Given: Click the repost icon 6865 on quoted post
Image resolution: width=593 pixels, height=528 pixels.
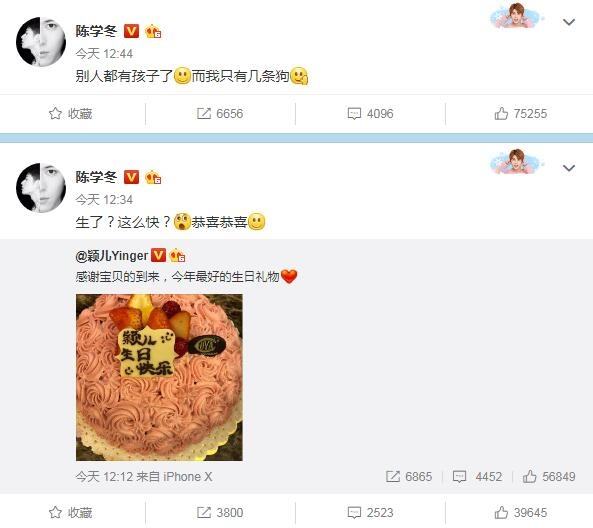Looking at the screenshot, I should coord(409,476).
